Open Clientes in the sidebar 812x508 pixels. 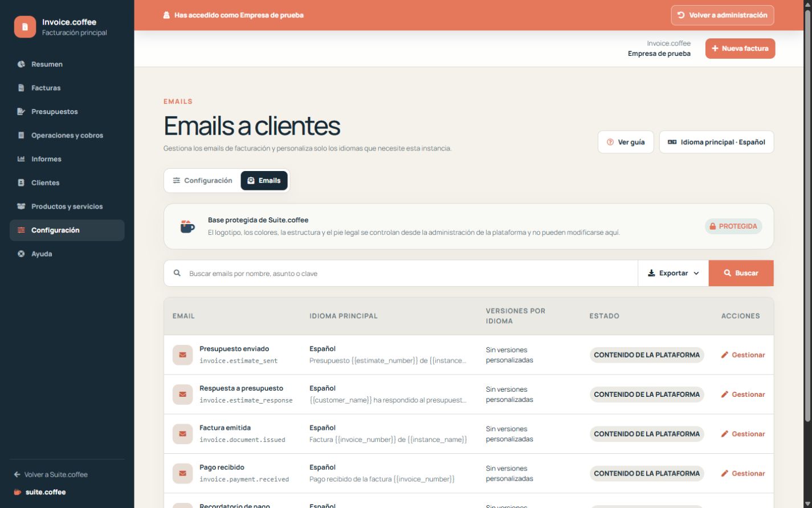click(x=67, y=182)
